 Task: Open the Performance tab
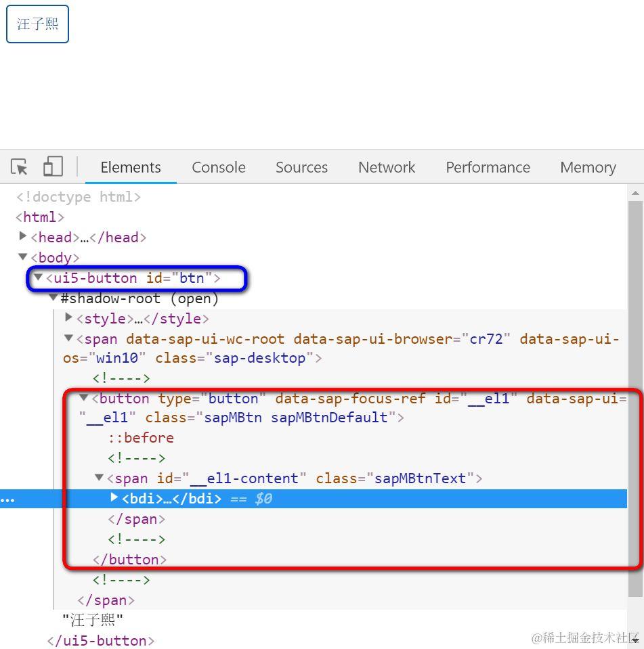pos(488,167)
